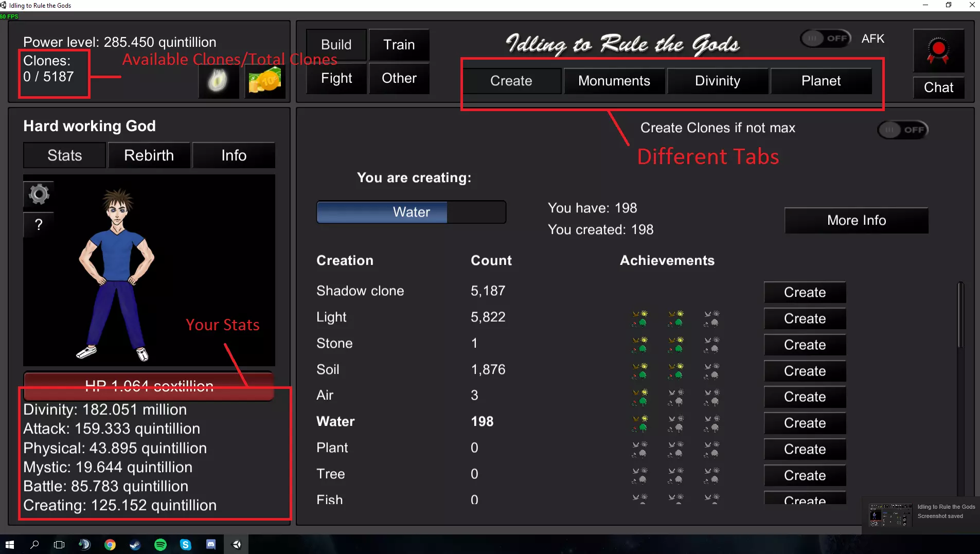This screenshot has height=554, width=980.
Task: Select first achievement icon in Stone row
Action: pos(640,345)
